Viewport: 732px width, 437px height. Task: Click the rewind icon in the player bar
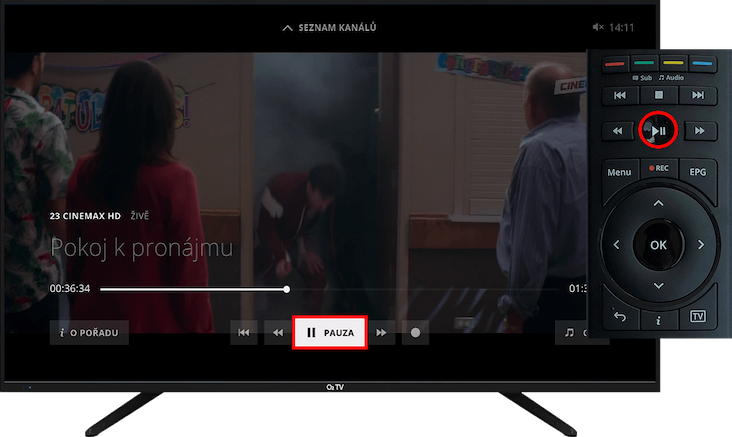click(x=277, y=333)
